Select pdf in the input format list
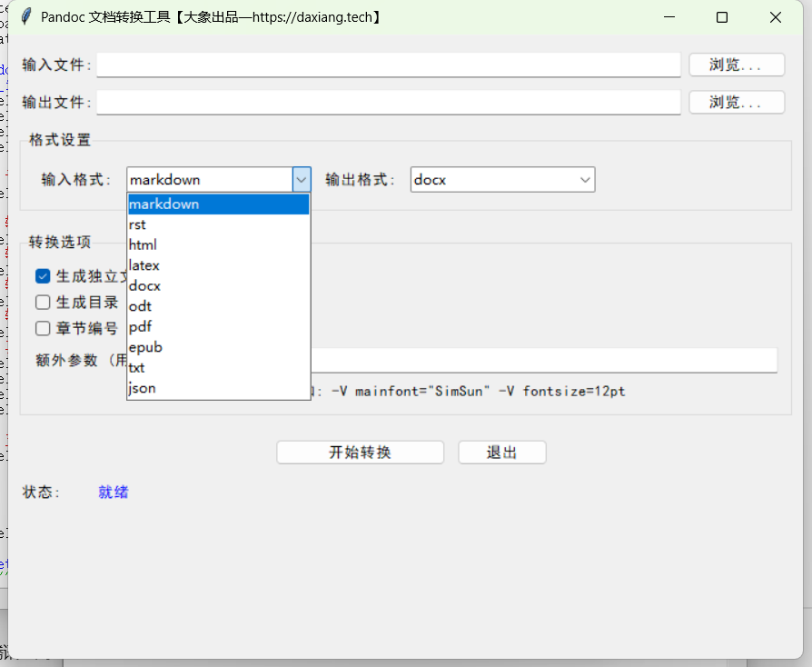The image size is (812, 667). 218,326
